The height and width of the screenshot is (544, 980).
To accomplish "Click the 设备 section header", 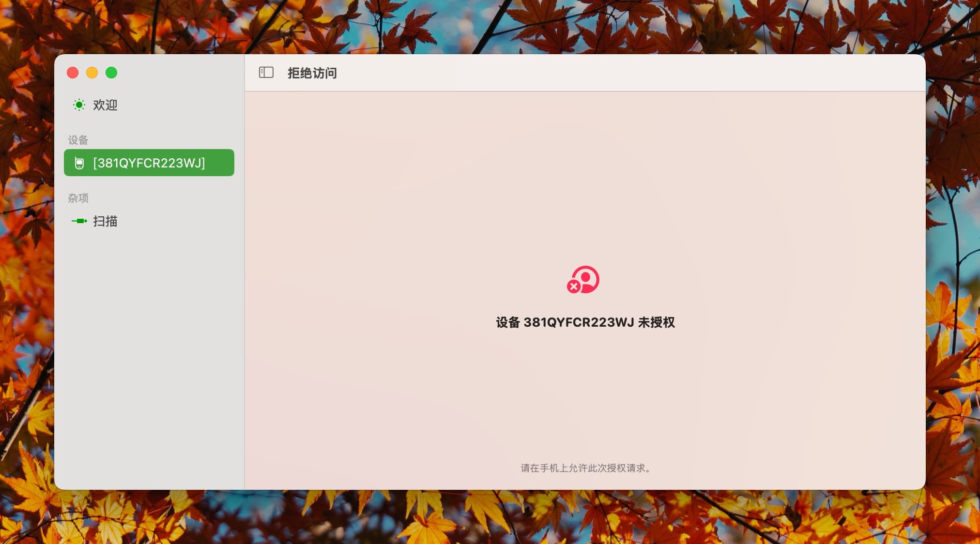I will [78, 140].
